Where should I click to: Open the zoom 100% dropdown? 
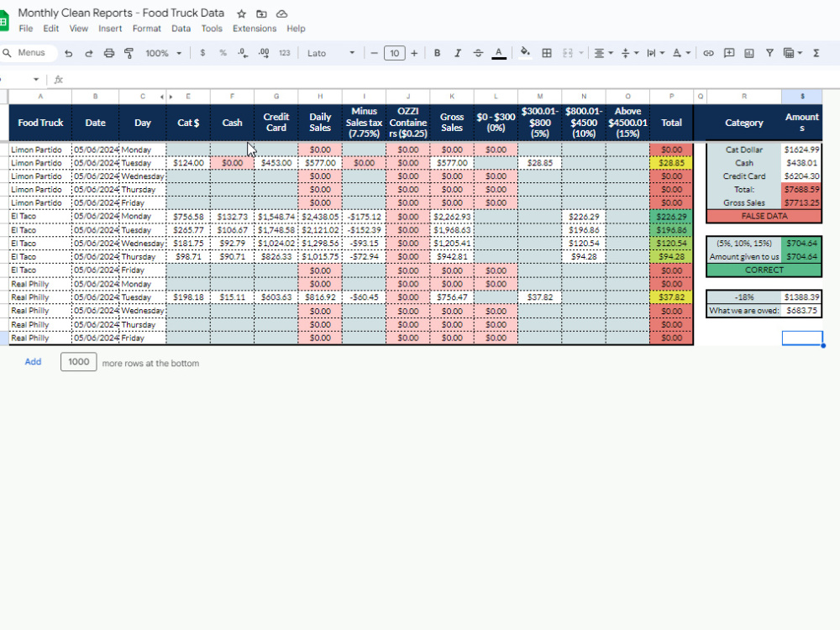coord(164,53)
